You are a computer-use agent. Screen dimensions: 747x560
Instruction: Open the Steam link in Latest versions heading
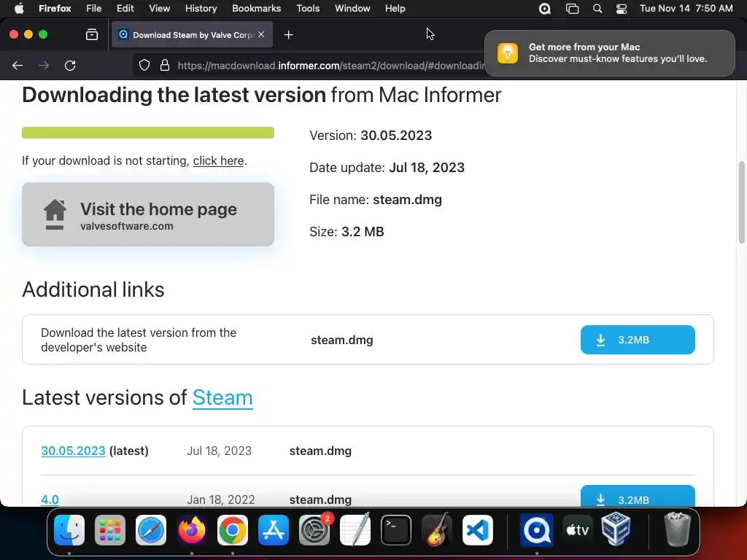point(222,397)
